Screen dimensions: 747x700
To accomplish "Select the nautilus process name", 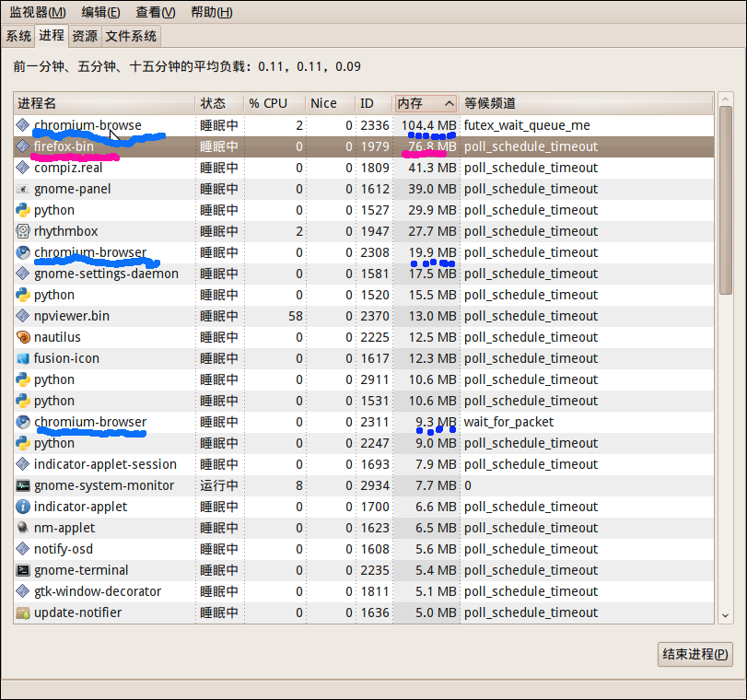I will tap(57, 337).
